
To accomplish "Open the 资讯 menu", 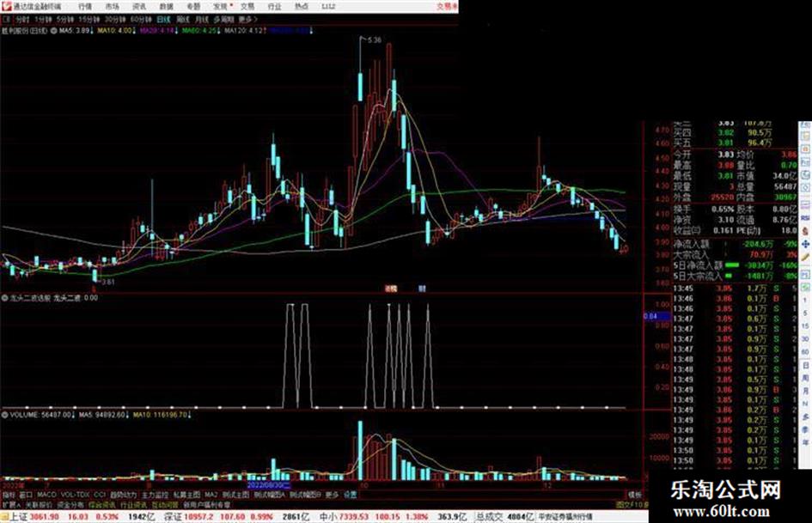I will (139, 7).
